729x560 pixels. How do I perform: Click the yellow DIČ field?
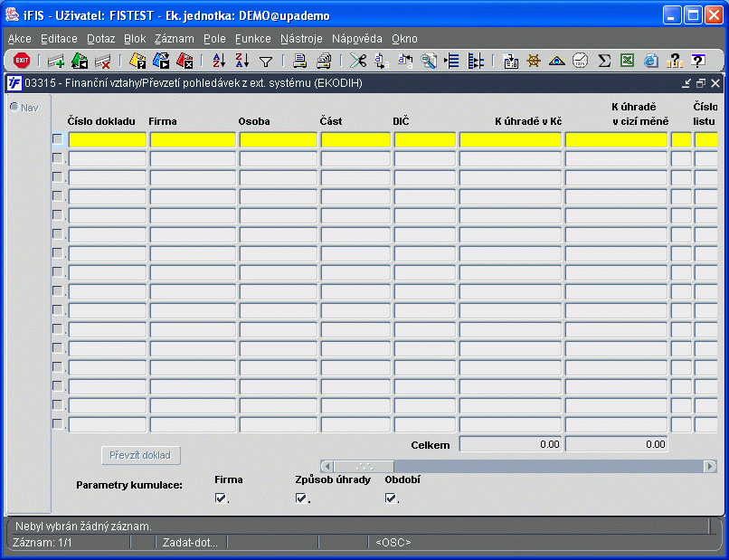pyautogui.click(x=425, y=139)
